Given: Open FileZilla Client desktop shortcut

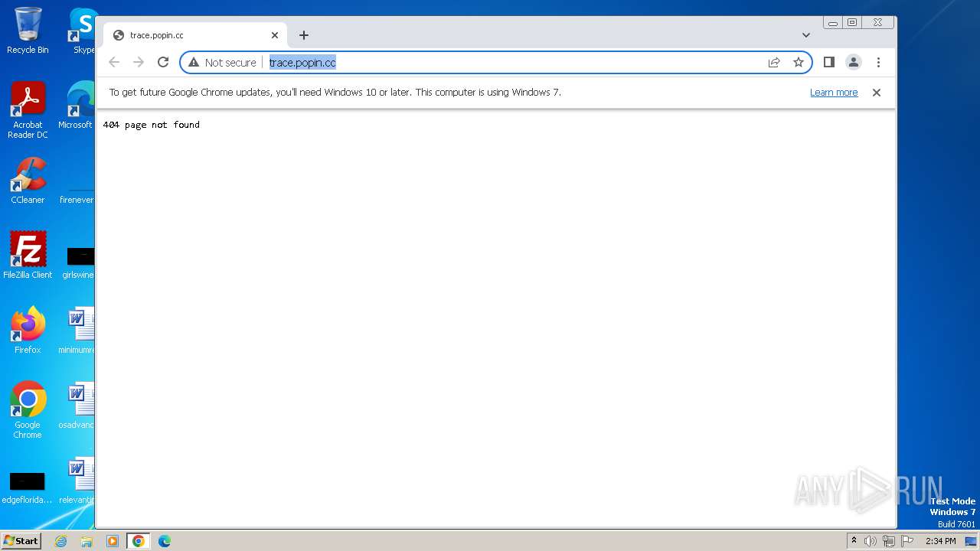Looking at the screenshot, I should [x=28, y=255].
